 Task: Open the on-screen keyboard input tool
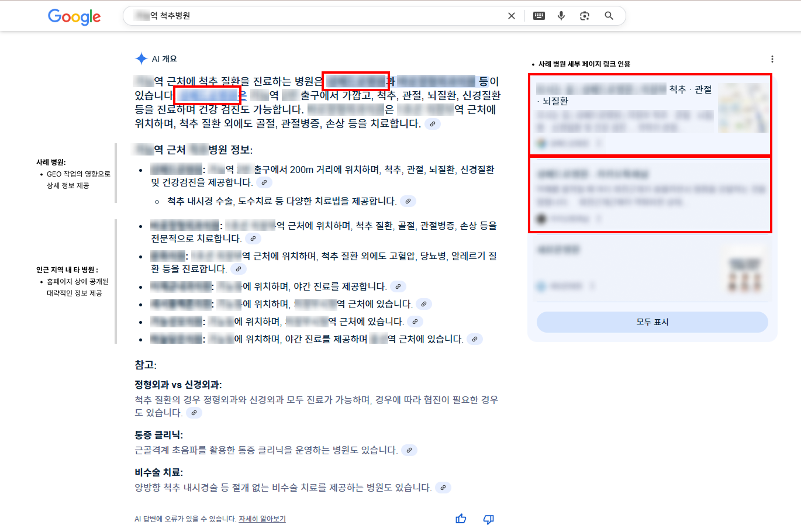(539, 16)
